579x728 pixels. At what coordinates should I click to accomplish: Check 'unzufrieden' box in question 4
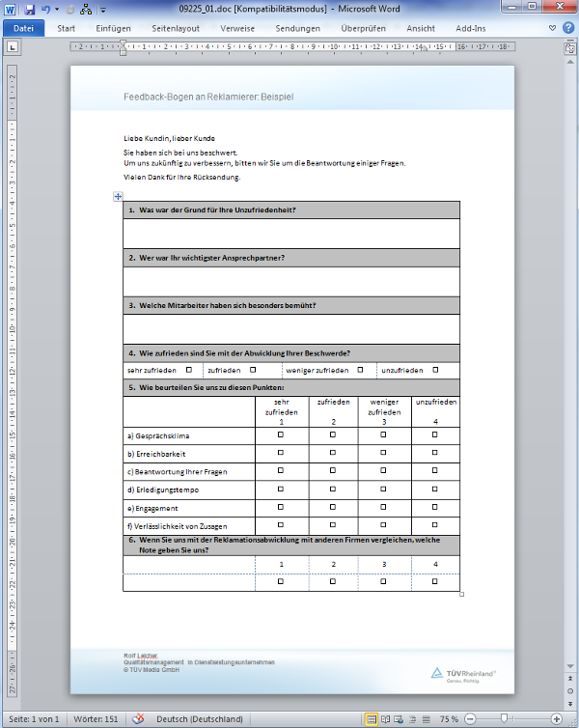click(435, 370)
